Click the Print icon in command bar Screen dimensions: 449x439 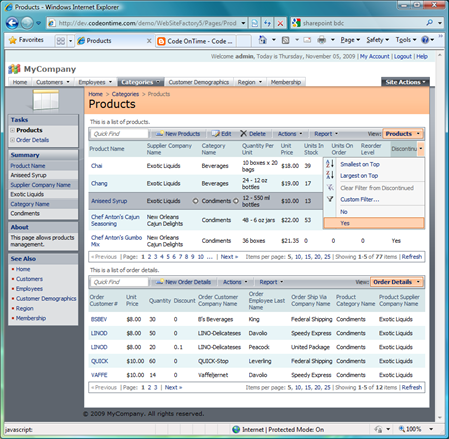click(322, 40)
